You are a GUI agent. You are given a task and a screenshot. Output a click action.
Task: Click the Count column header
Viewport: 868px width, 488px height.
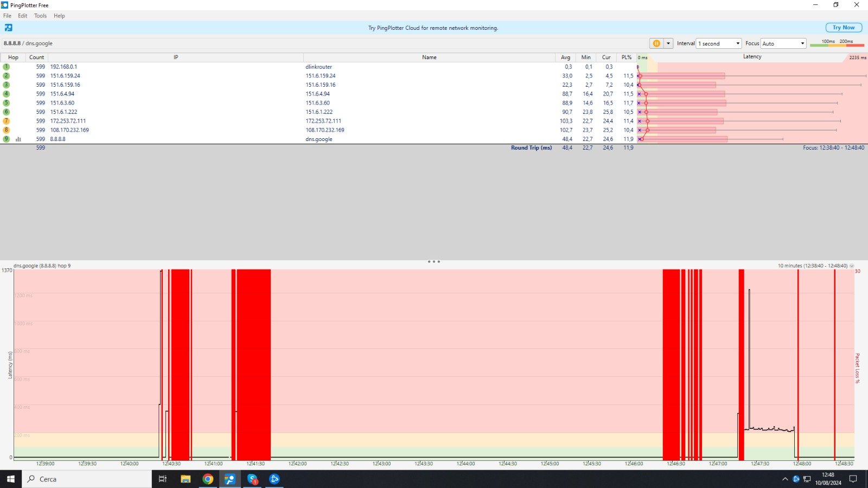[x=37, y=57]
